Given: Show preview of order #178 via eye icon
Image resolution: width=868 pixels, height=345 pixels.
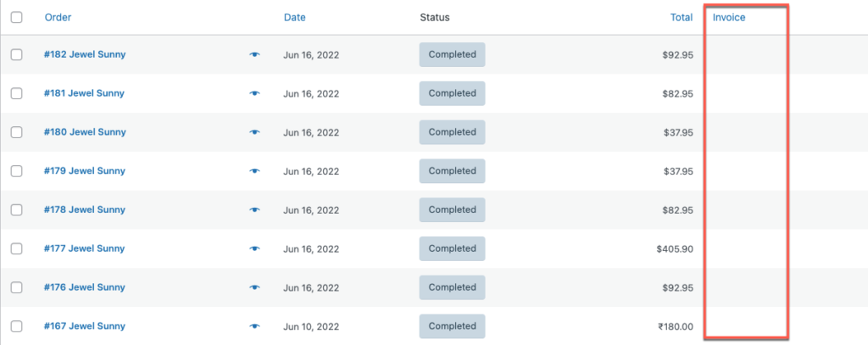Looking at the screenshot, I should (254, 210).
